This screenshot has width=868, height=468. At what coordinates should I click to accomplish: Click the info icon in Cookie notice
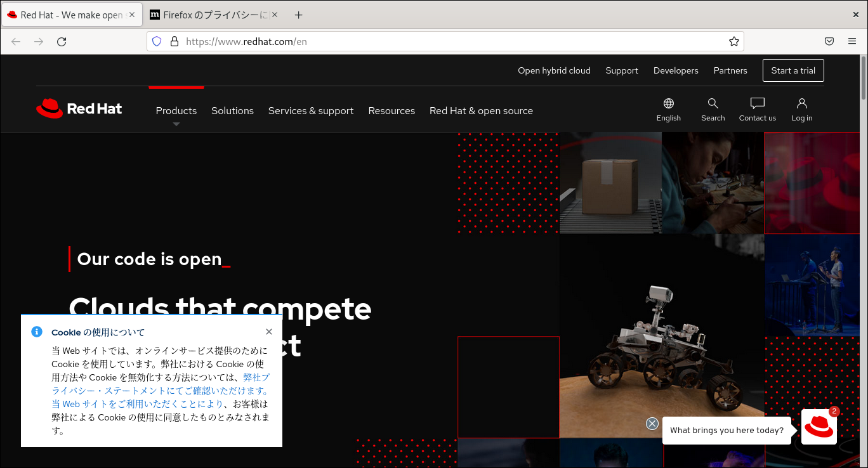(37, 332)
